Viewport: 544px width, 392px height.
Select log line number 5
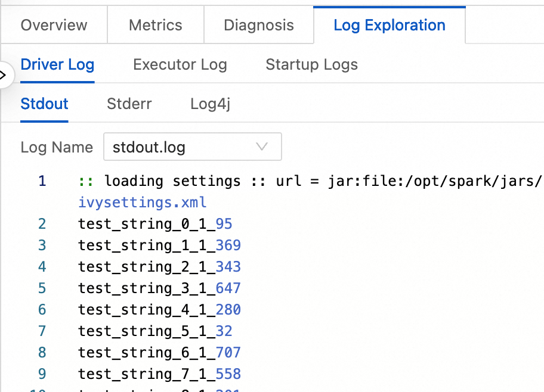pyautogui.click(x=42, y=288)
